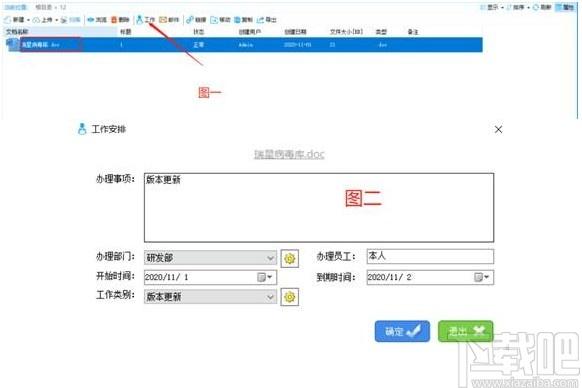Click the 新建 (New) toolbar button
The height and width of the screenshot is (388, 582).
click(x=14, y=20)
